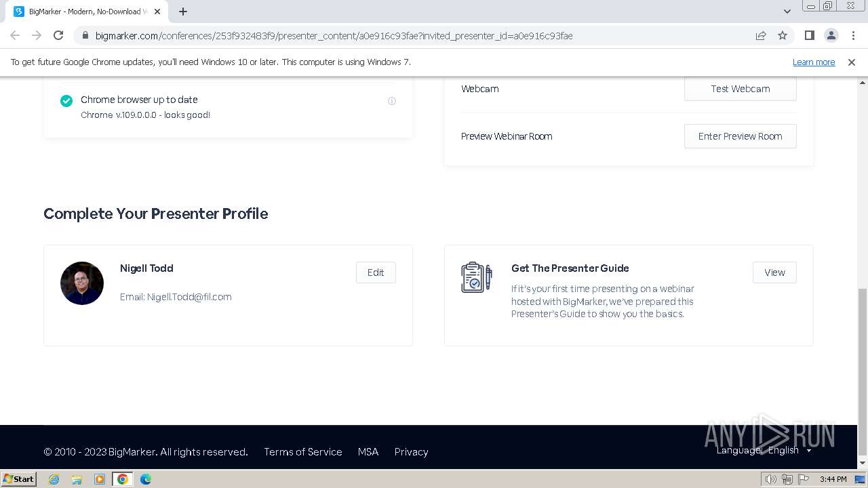The height and width of the screenshot is (488, 868).
Task: Click the address bar URL
Action: [x=334, y=35]
